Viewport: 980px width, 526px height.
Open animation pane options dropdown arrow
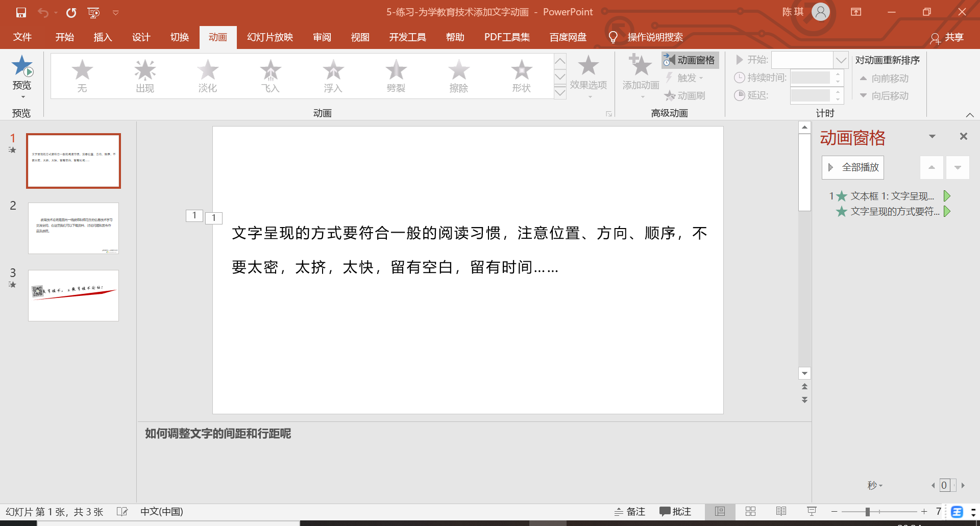[932, 136]
